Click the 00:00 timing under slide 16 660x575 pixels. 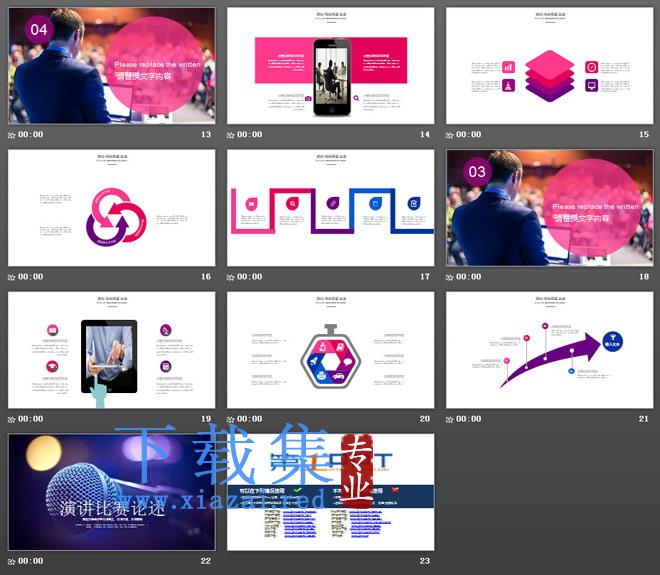coord(30,277)
